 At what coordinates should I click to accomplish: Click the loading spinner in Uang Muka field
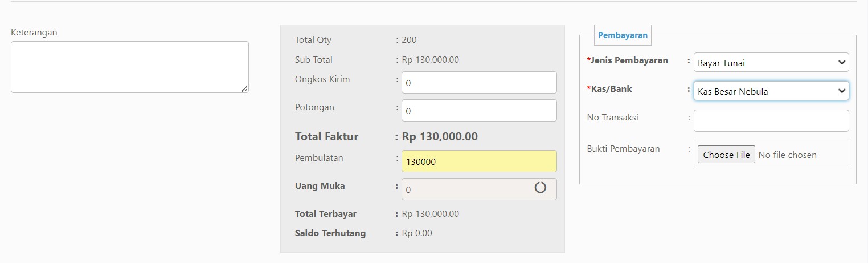(x=541, y=187)
